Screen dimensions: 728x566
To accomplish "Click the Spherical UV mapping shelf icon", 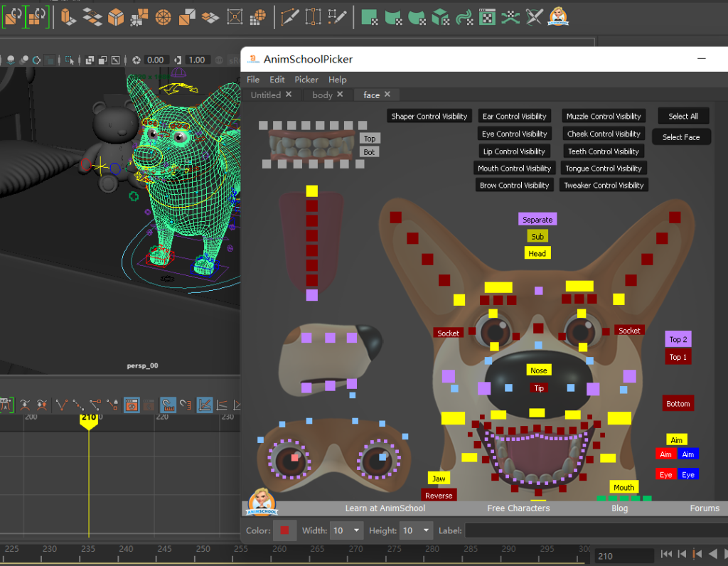I will click(x=417, y=17).
